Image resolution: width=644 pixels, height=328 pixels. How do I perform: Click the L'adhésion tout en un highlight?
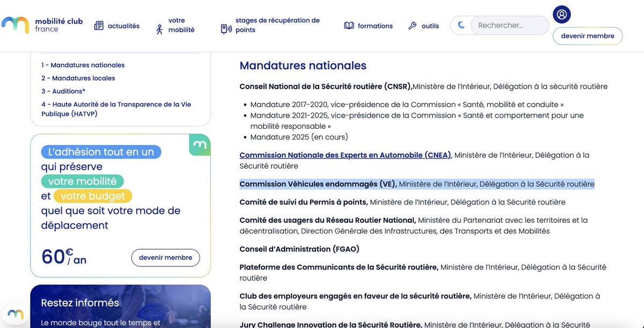[101, 152]
